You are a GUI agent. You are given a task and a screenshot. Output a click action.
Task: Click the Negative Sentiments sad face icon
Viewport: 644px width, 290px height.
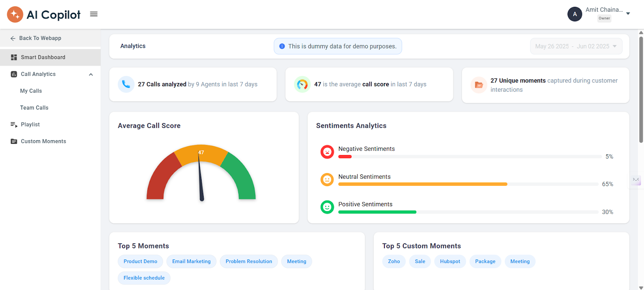[327, 152]
